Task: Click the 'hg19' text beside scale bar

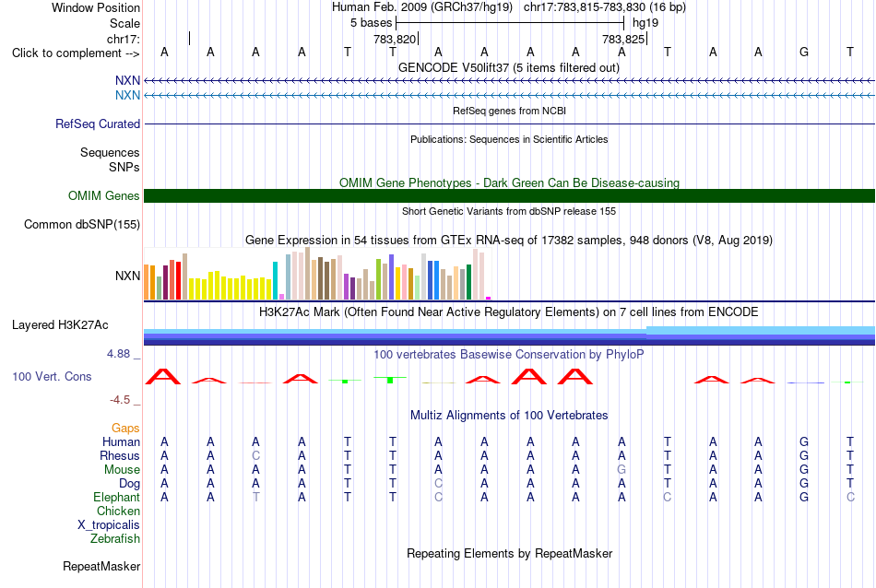Action: coord(645,23)
